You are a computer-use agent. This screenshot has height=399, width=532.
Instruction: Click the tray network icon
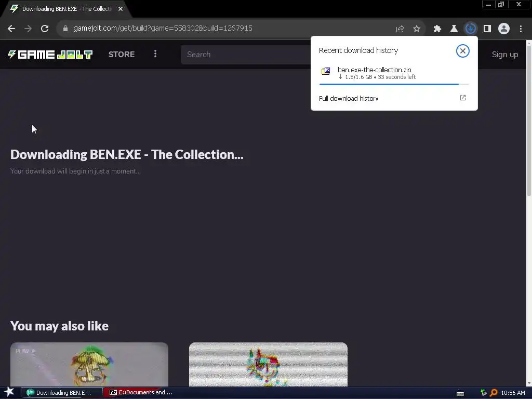click(484, 393)
